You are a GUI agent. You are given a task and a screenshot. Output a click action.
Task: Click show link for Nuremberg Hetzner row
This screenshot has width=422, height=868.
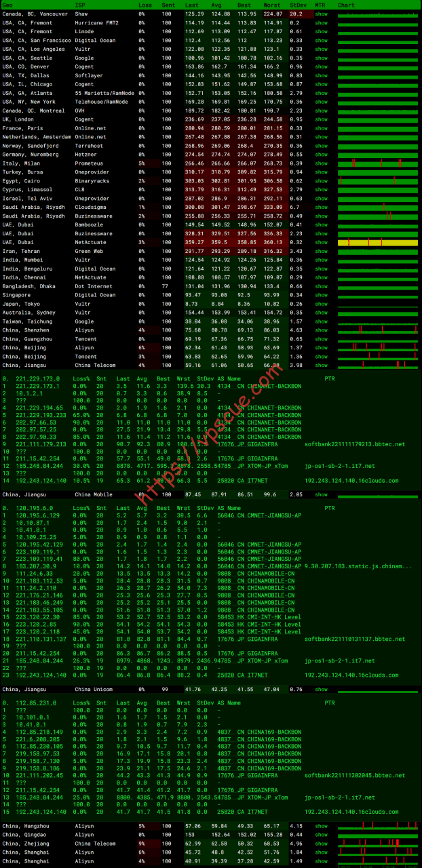[321, 155]
